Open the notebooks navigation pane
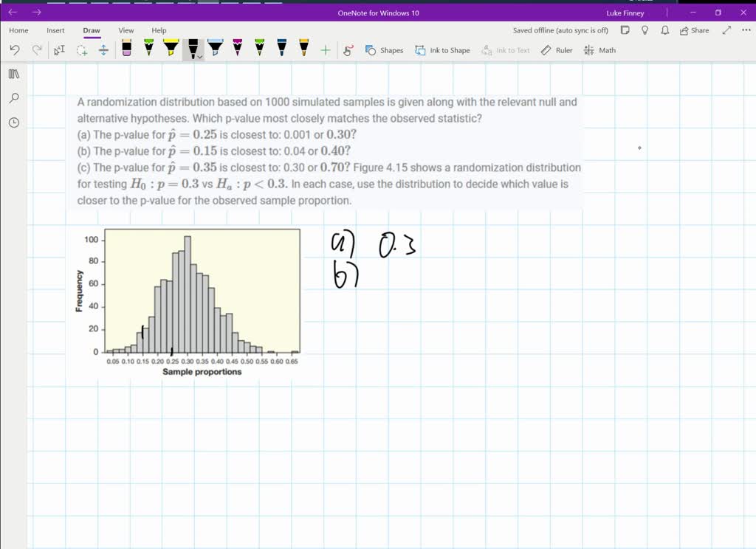The height and width of the screenshot is (549, 756). click(x=13, y=74)
